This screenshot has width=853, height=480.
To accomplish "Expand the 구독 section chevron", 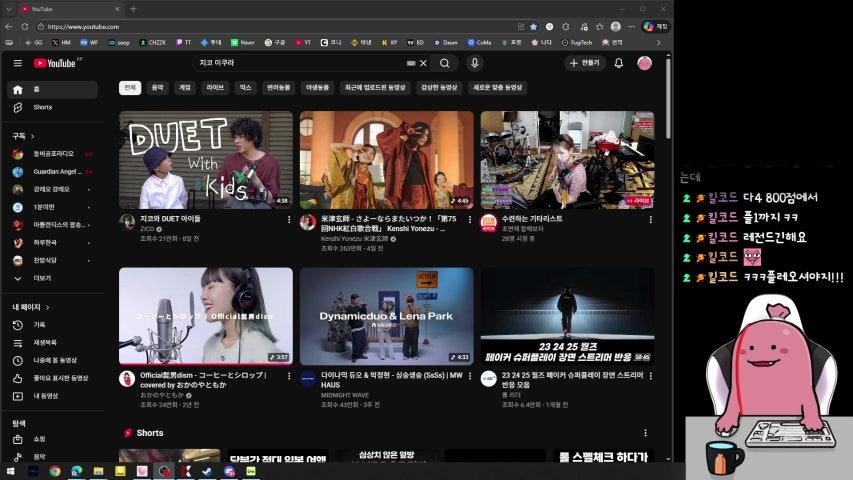I will tap(32, 136).
